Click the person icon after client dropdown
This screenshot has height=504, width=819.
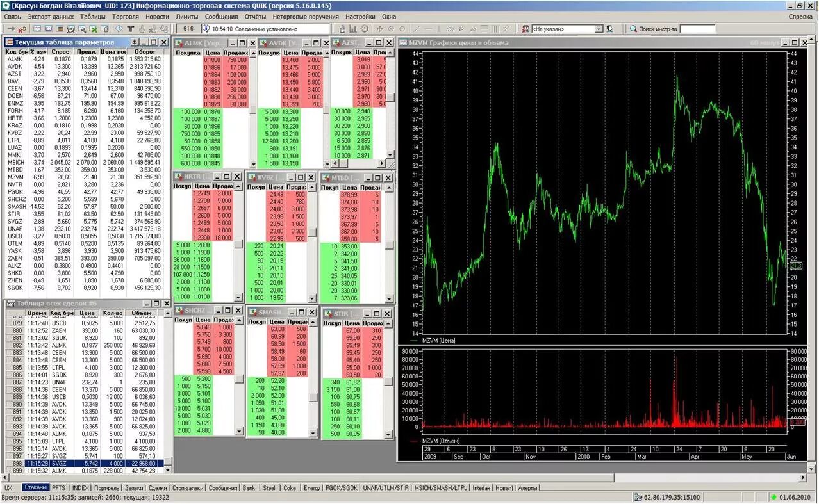(609, 29)
